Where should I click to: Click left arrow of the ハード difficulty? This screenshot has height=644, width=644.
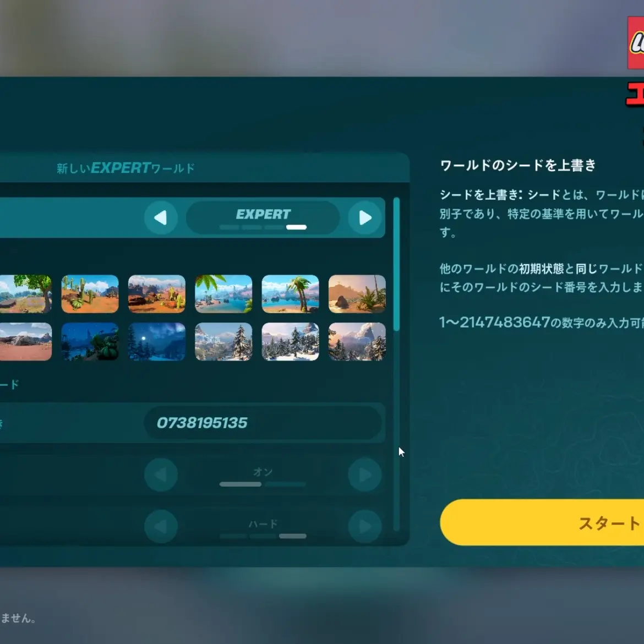[x=161, y=527]
